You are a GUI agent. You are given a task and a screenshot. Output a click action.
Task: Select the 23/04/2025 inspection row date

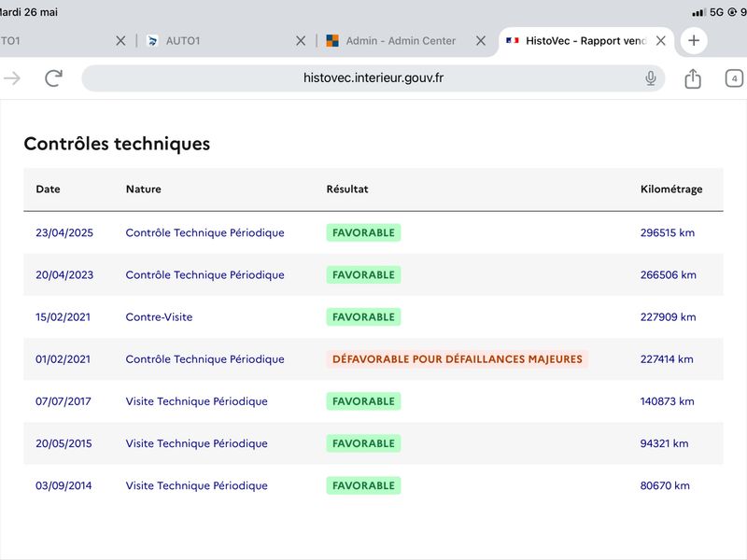(x=64, y=232)
